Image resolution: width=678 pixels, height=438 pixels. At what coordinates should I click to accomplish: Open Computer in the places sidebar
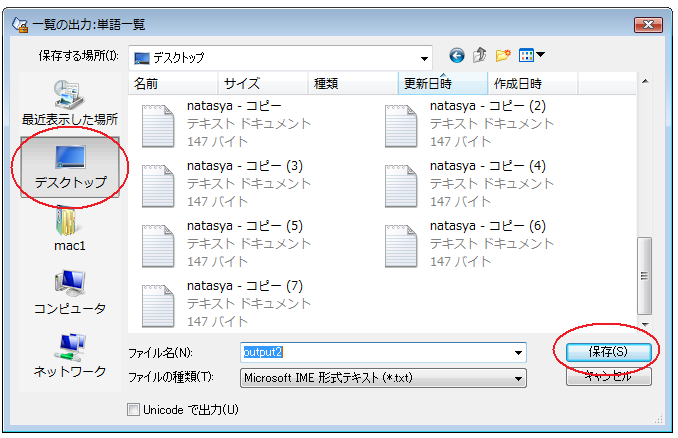(69, 292)
